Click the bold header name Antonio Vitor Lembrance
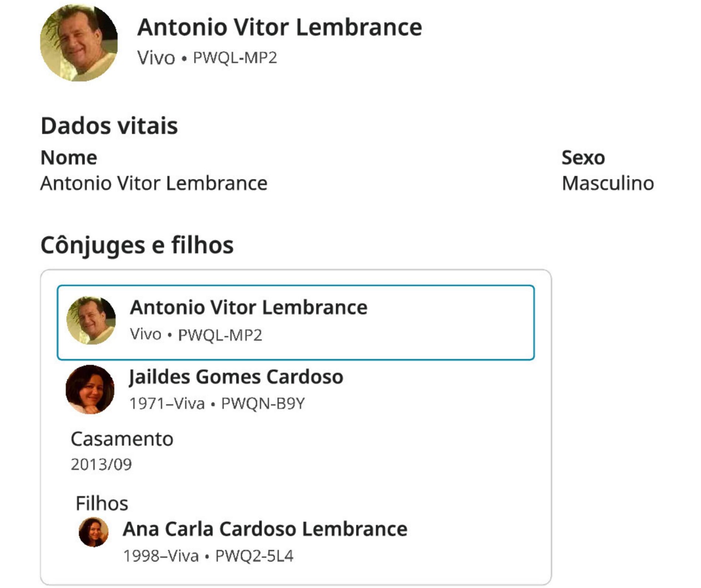 click(x=279, y=27)
